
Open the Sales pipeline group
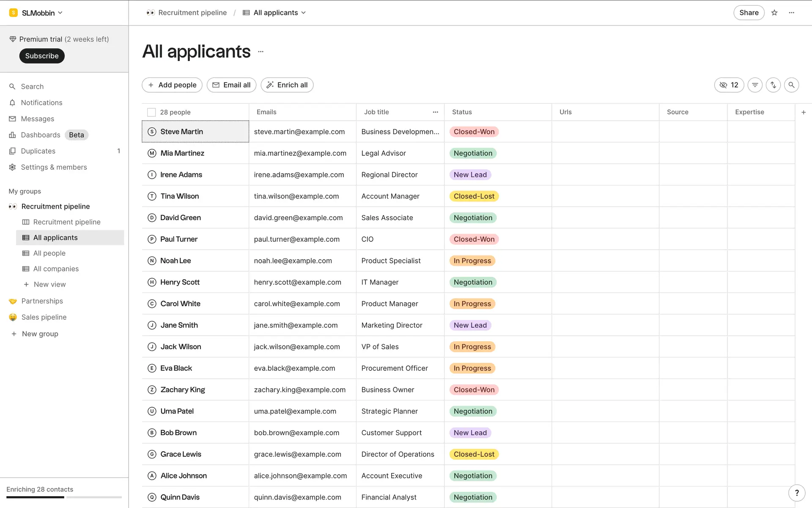44,317
